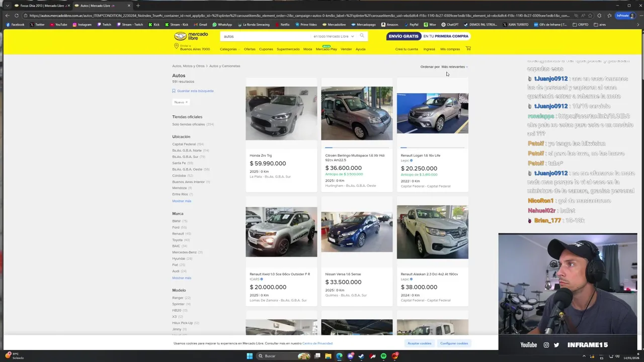Open the Ofertas menu item
Viewport: 644px width, 362px height.
250,49
